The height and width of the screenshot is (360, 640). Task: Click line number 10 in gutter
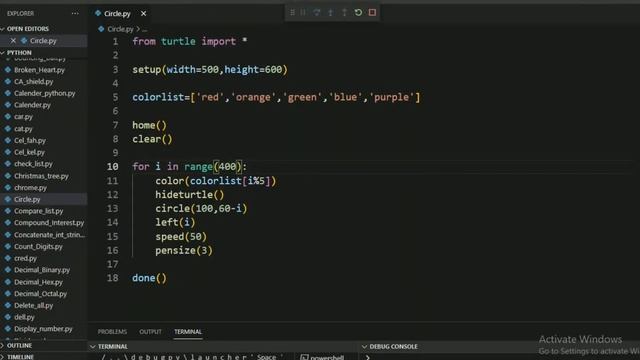pyautogui.click(x=113, y=167)
